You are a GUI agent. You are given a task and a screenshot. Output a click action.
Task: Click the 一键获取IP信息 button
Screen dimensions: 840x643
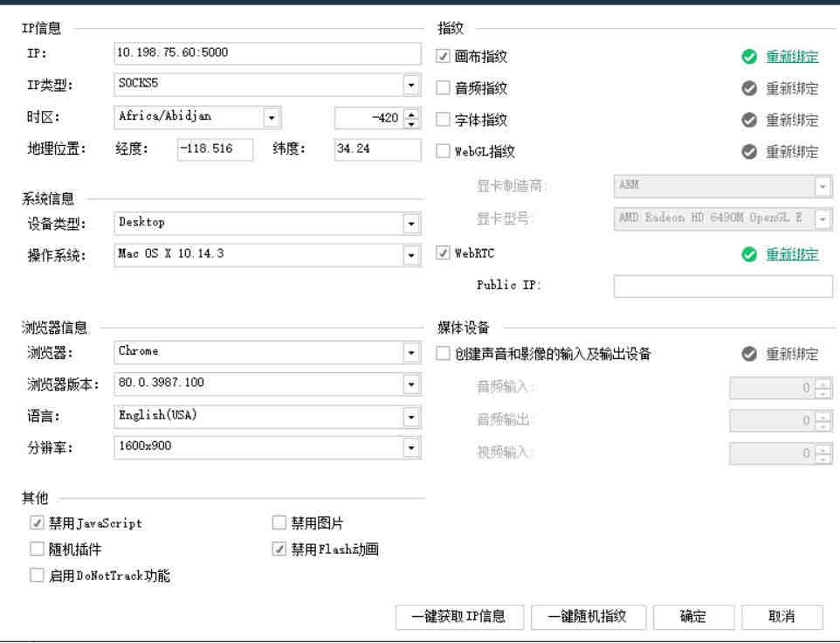pos(459,617)
